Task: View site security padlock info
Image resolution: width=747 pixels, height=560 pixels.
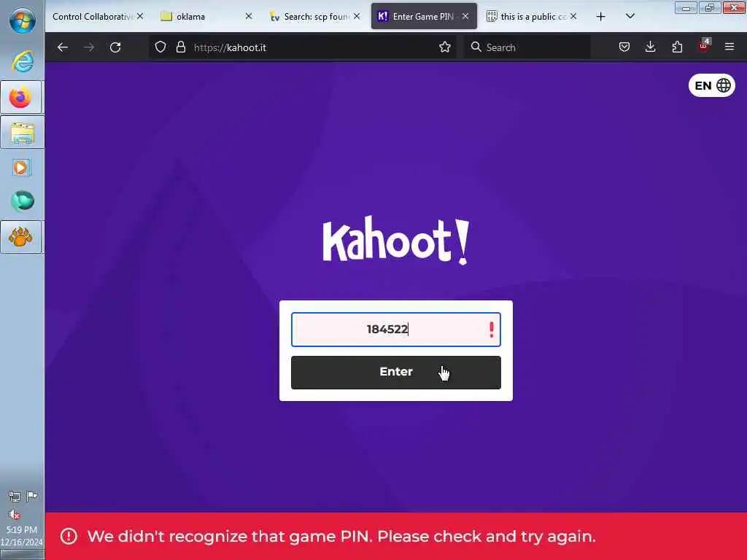Action: tap(181, 47)
